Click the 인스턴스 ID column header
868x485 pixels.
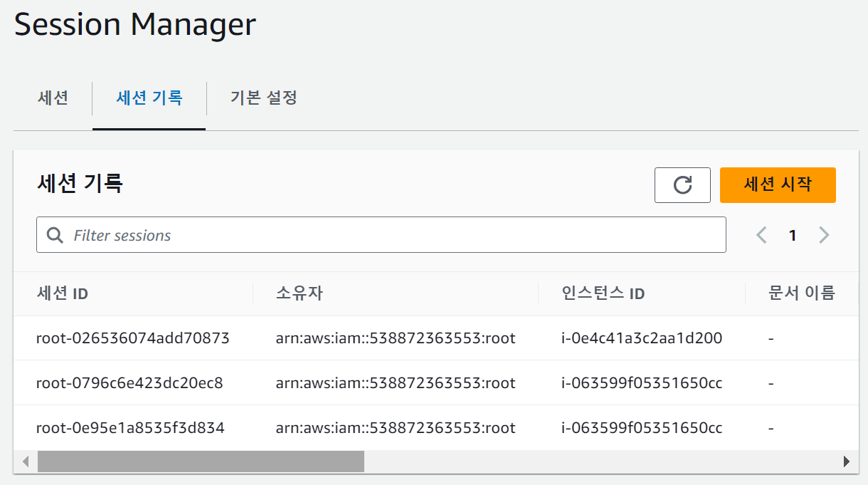pos(603,293)
